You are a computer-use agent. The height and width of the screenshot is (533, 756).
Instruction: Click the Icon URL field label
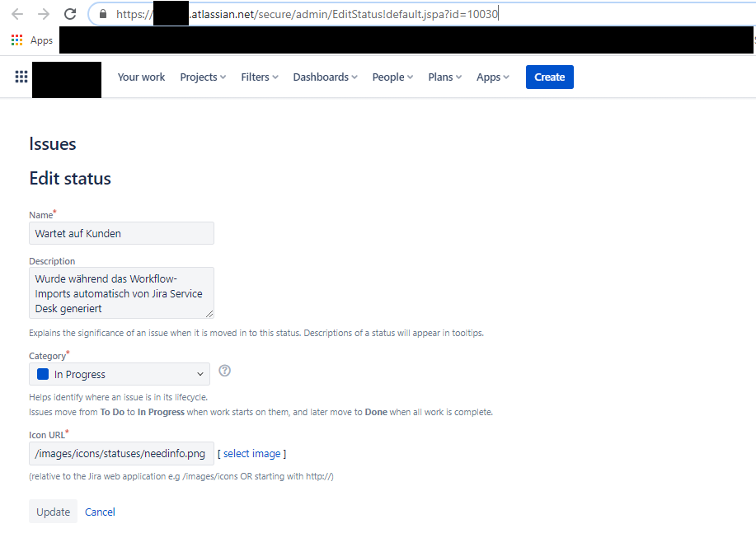coord(47,435)
